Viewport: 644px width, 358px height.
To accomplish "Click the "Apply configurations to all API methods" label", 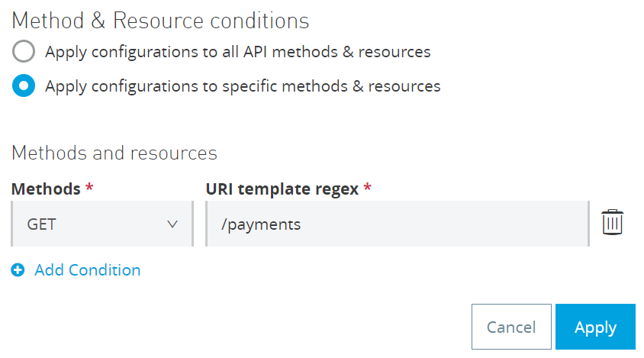I will pyautogui.click(x=238, y=52).
